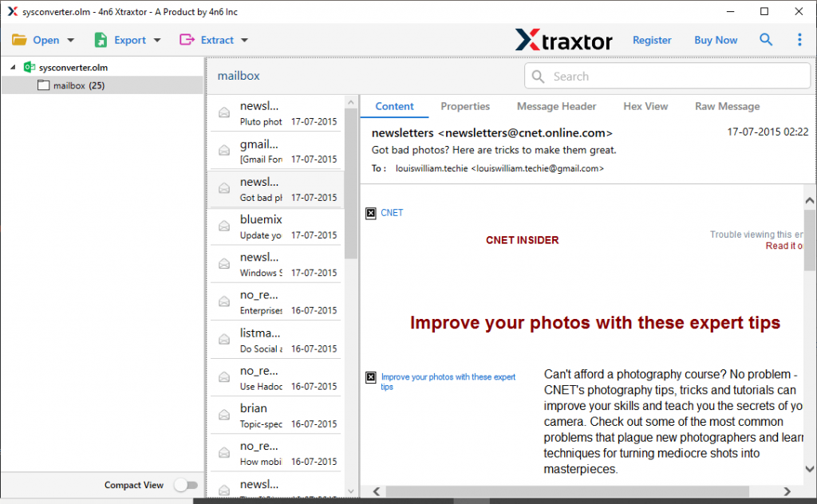Screen dimensions: 817x504
Task: Open the Extract dropdown arrow
Action: [243, 39]
